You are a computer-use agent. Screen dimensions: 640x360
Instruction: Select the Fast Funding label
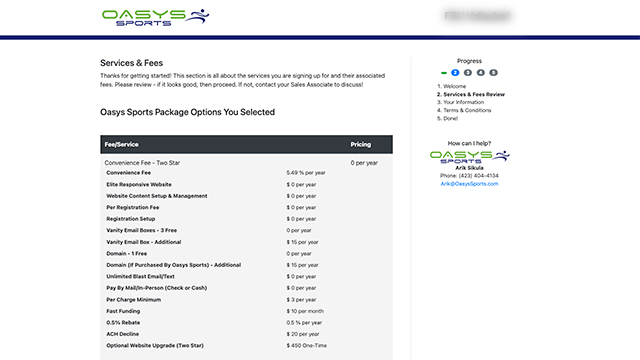click(x=123, y=311)
